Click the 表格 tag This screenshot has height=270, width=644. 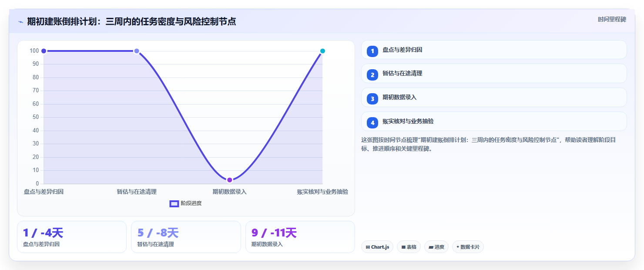[x=409, y=247]
